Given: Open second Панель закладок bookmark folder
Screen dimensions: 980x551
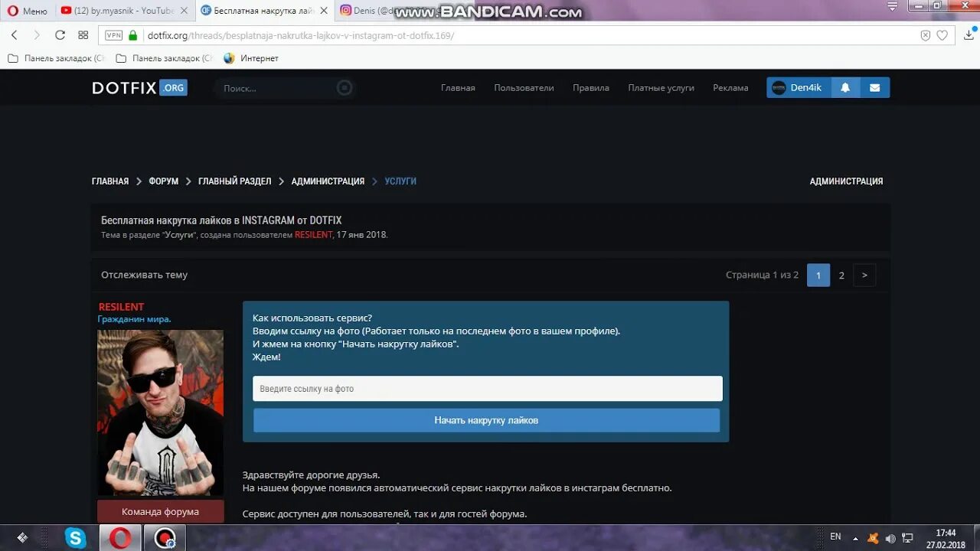Looking at the screenshot, I should [164, 58].
